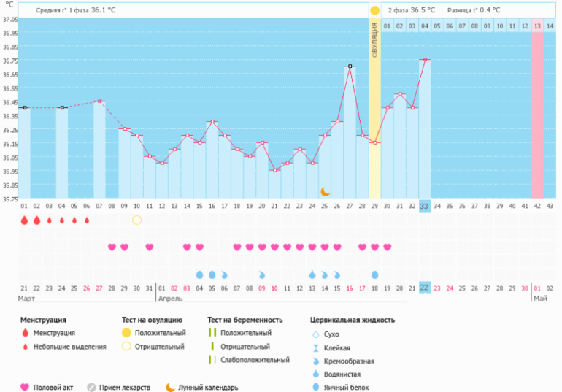Click phase-two day 13 header cell
Viewport: 562px width, 392px height.
pyautogui.click(x=537, y=26)
